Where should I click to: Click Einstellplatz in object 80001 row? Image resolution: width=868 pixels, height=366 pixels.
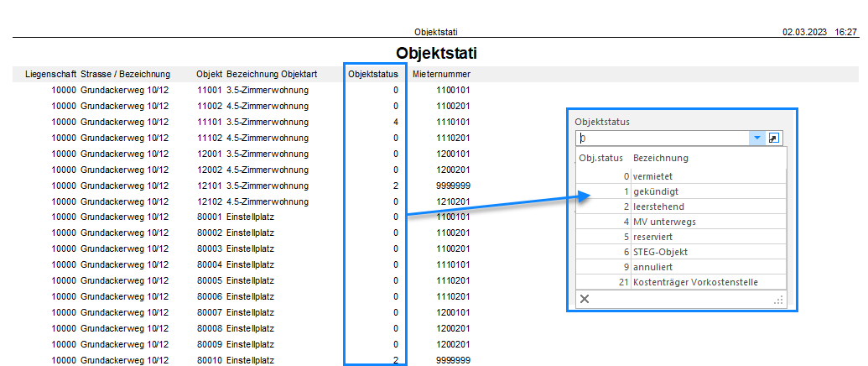(250, 217)
